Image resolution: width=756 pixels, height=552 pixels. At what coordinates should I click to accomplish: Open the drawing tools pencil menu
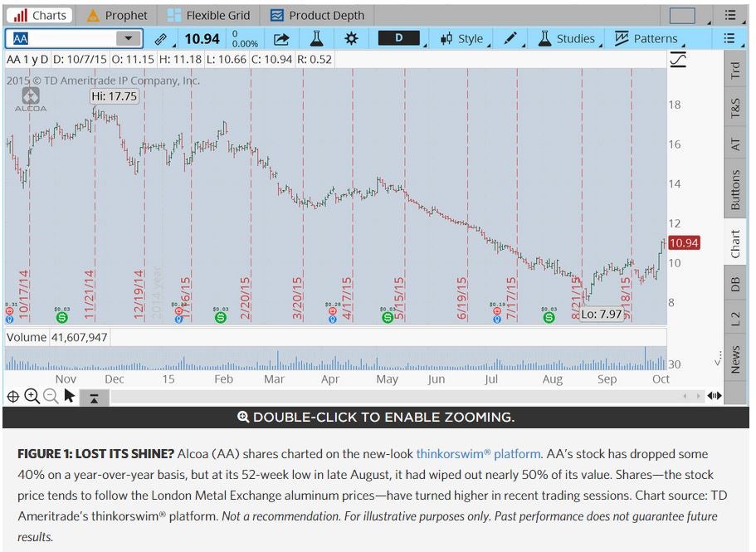pos(511,38)
